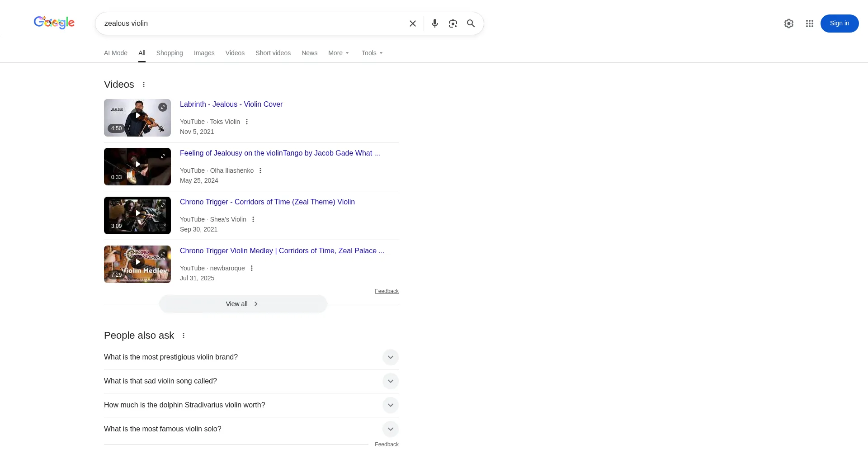Play the Chrono Trigger Violin Medley thumbnail
This screenshot has width=868, height=449.
pos(137,264)
